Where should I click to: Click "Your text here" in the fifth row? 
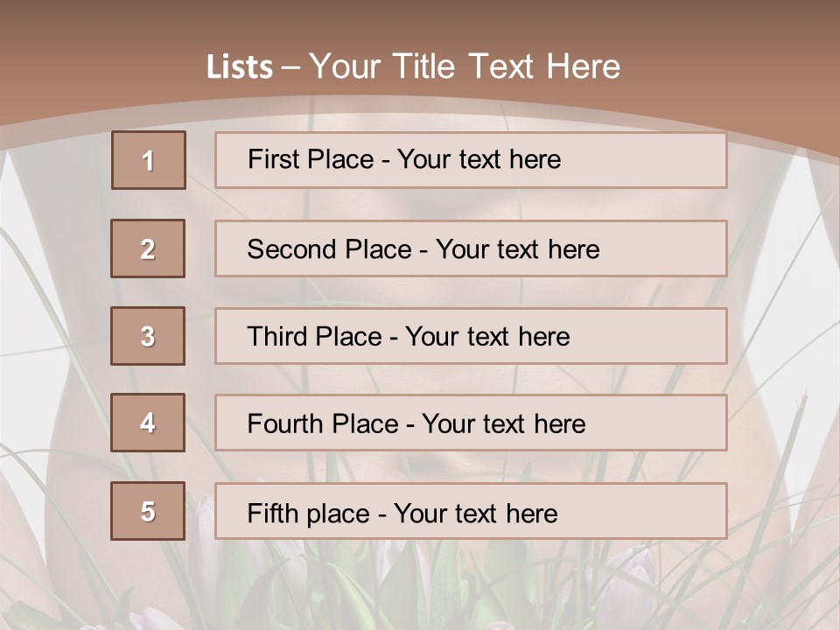click(x=475, y=513)
